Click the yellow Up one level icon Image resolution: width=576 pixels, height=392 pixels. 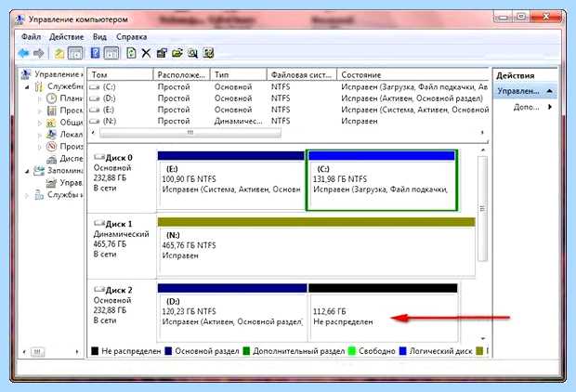pyautogui.click(x=59, y=54)
